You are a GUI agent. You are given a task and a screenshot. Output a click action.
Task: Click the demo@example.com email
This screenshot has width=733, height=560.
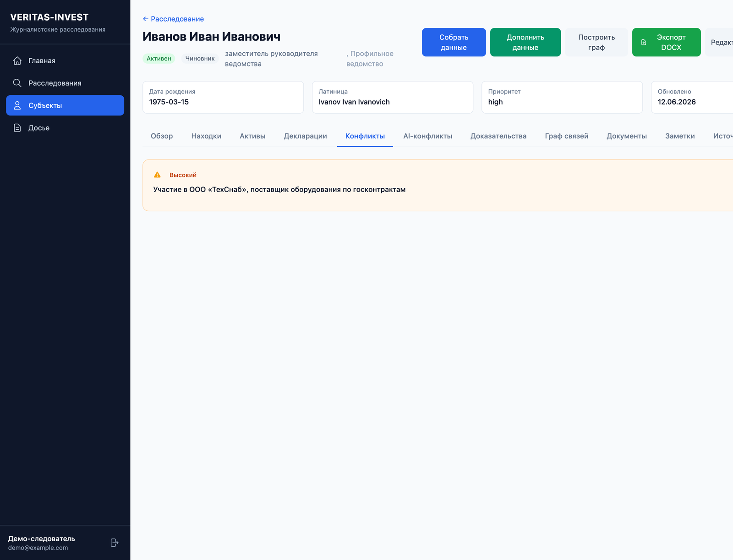38,548
